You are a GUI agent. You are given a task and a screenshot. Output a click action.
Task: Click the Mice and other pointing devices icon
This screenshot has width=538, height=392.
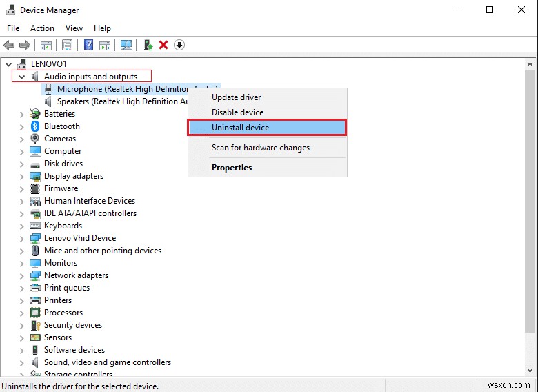click(x=35, y=251)
